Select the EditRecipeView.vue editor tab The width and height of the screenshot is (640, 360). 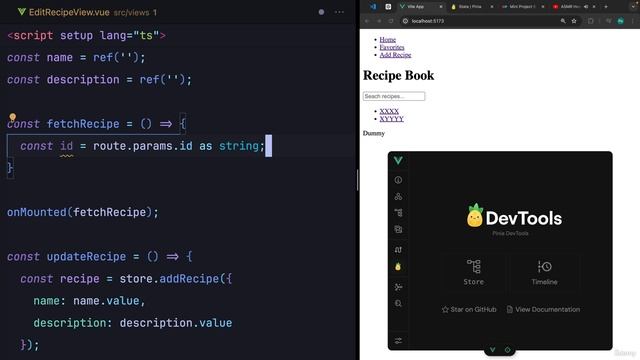click(x=87, y=12)
